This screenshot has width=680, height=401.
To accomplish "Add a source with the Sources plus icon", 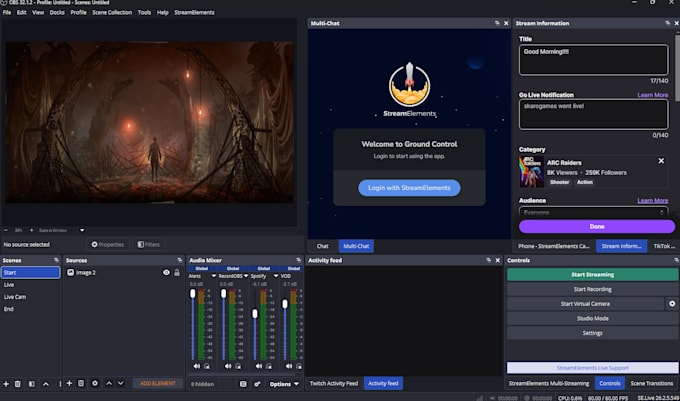I will [69, 383].
